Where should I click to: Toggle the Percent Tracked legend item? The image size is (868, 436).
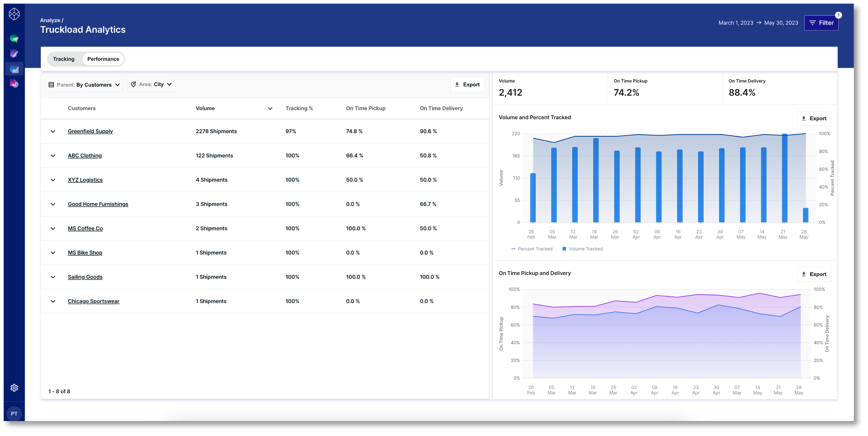[532, 249]
